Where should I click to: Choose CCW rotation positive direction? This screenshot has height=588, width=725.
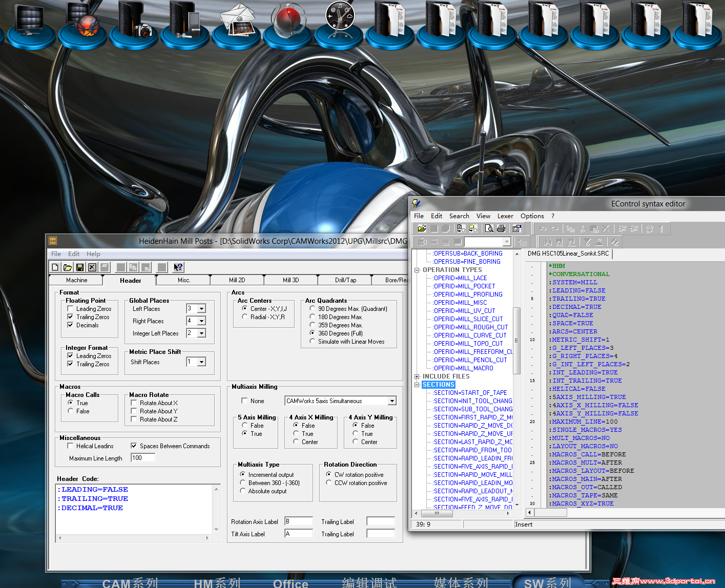click(x=329, y=482)
